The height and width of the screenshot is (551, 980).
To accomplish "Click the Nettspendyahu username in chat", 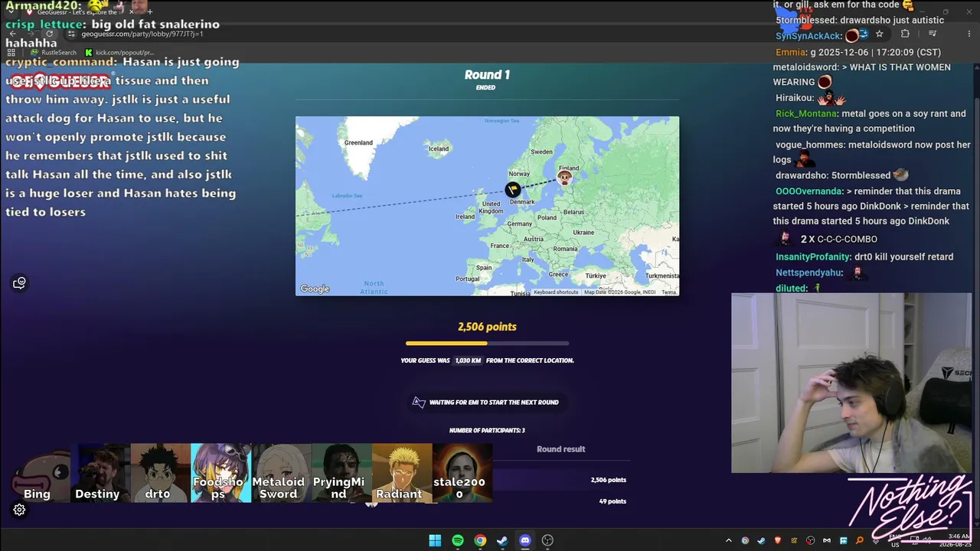I will (809, 272).
